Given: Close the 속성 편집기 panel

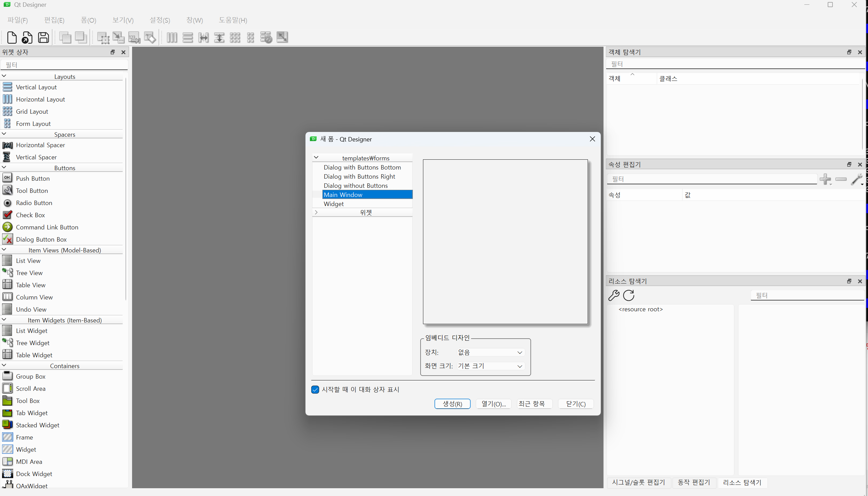Looking at the screenshot, I should [x=860, y=164].
